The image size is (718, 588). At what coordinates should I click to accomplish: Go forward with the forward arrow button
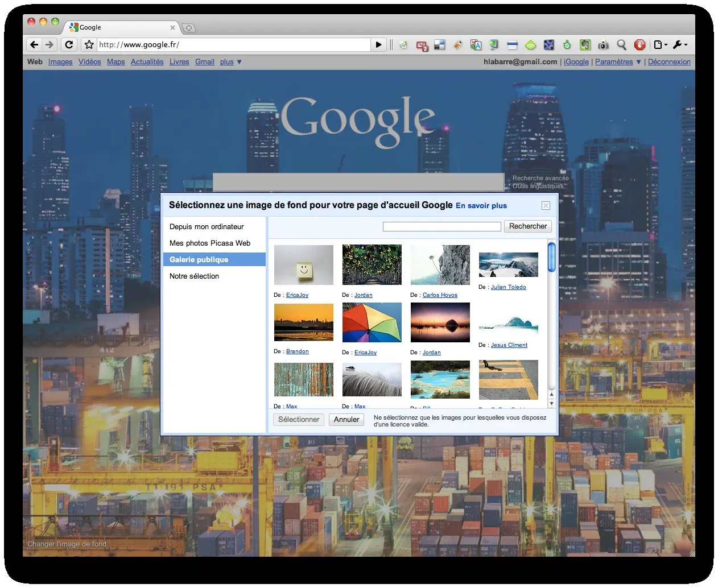(x=49, y=44)
